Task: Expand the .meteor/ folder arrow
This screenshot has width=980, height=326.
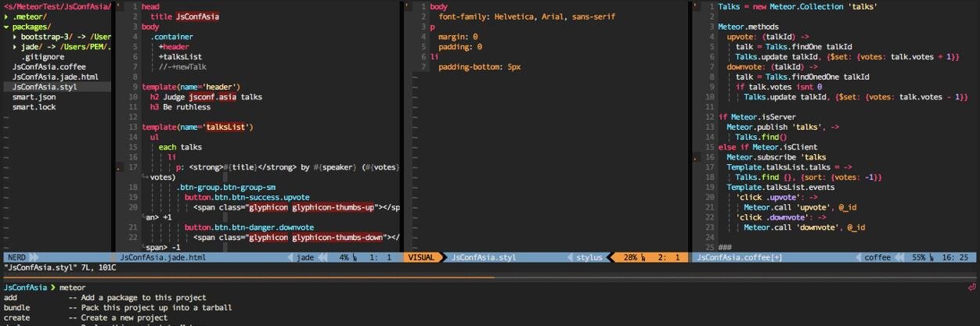Action: point(6,16)
